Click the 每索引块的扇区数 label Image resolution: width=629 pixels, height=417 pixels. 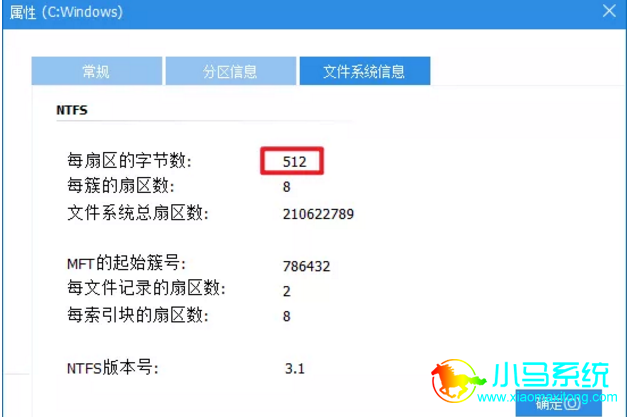coord(138,315)
